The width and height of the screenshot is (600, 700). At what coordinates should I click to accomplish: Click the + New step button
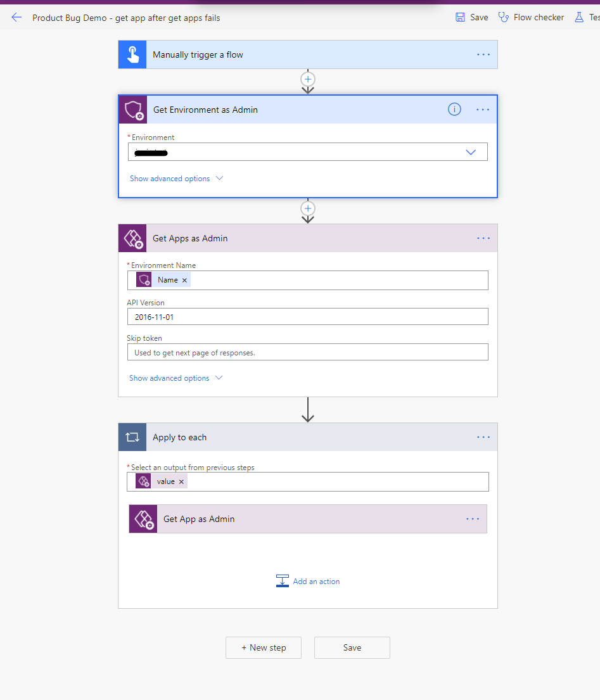(x=263, y=647)
